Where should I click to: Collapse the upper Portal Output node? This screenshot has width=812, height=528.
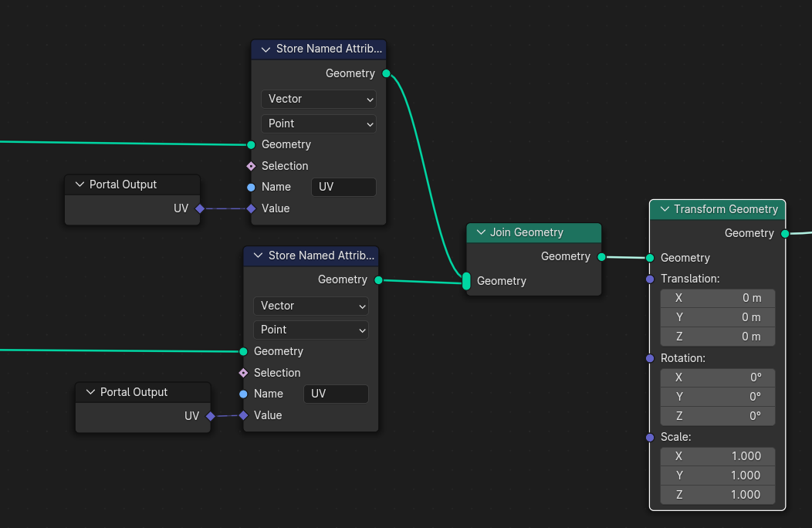point(80,184)
